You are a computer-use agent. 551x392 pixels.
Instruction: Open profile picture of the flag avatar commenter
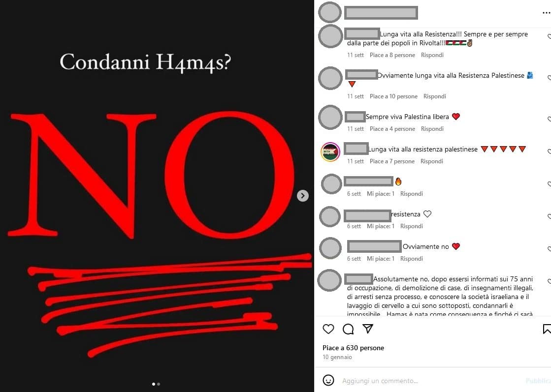[x=330, y=152]
